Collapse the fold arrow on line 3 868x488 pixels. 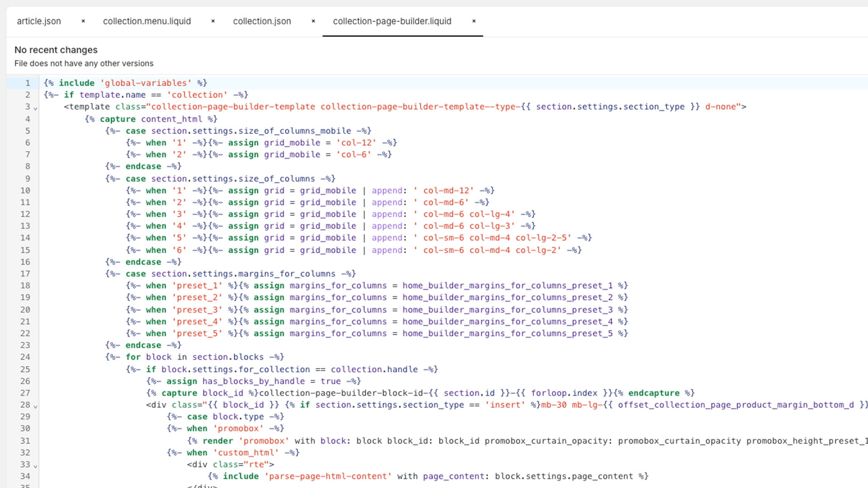pos(35,108)
